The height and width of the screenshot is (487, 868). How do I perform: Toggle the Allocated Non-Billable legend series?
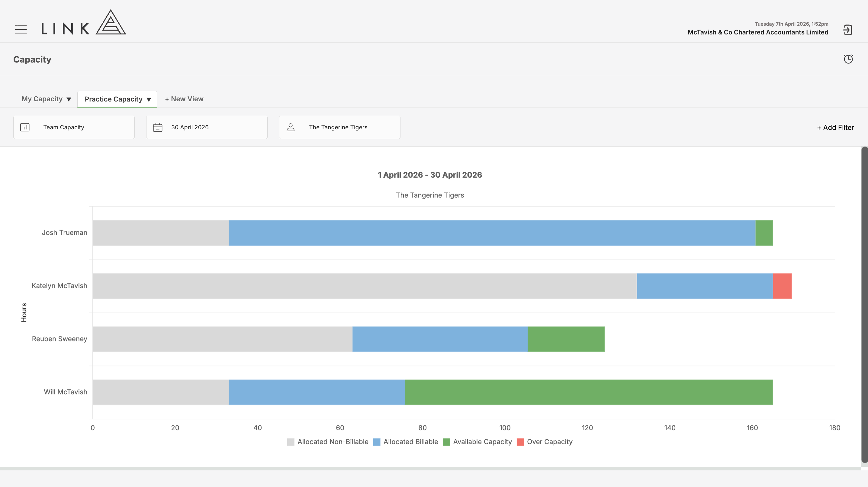327,442
